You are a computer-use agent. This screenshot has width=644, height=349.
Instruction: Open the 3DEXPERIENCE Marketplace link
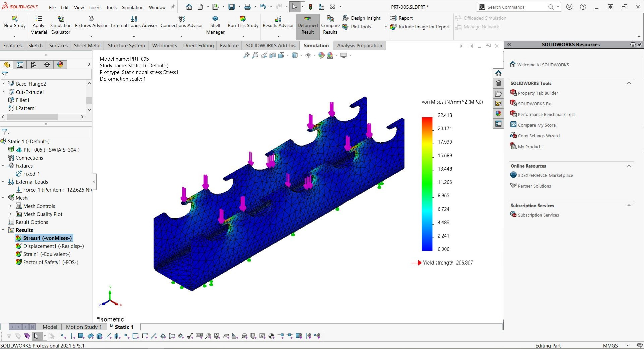tap(545, 175)
